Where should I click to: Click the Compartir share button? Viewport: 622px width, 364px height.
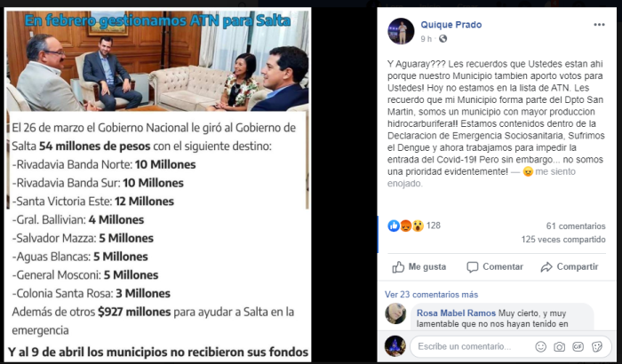[x=570, y=267]
